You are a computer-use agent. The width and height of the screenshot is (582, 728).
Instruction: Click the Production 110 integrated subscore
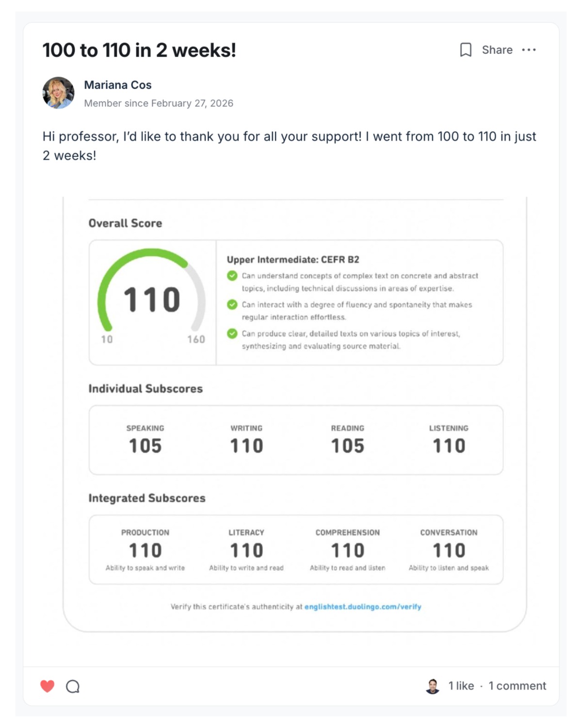(145, 549)
